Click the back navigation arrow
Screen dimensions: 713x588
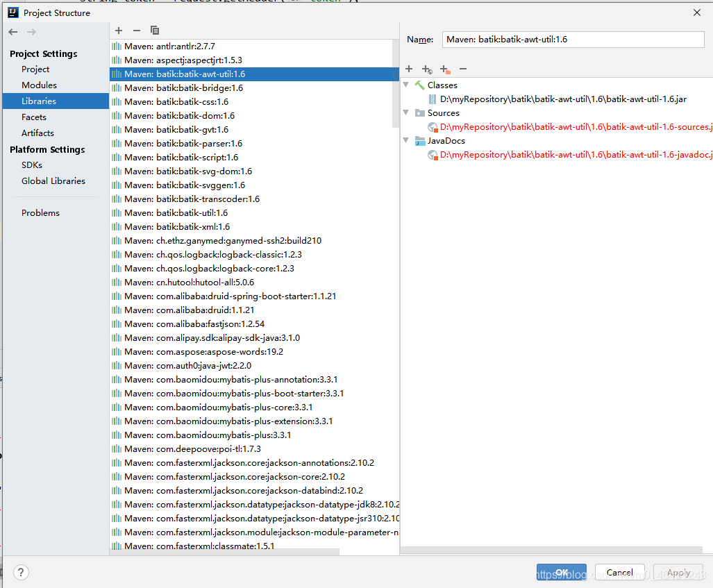(12, 32)
